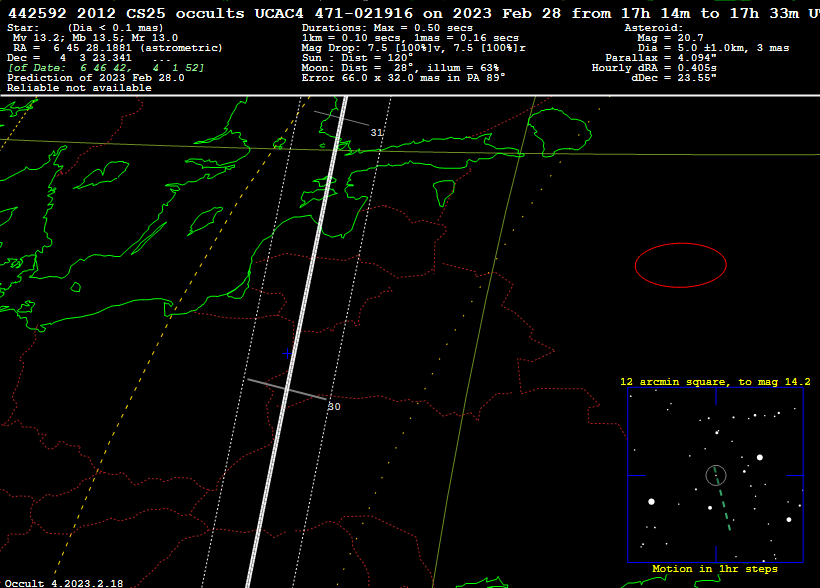Image resolution: width=820 pixels, height=588 pixels.
Task: Click 'Reliable not available' text
Action: click(x=79, y=88)
